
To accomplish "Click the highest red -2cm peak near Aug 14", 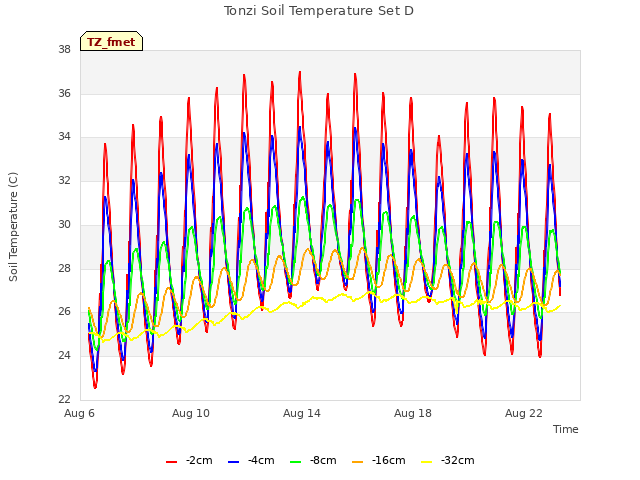I will (x=300, y=73).
